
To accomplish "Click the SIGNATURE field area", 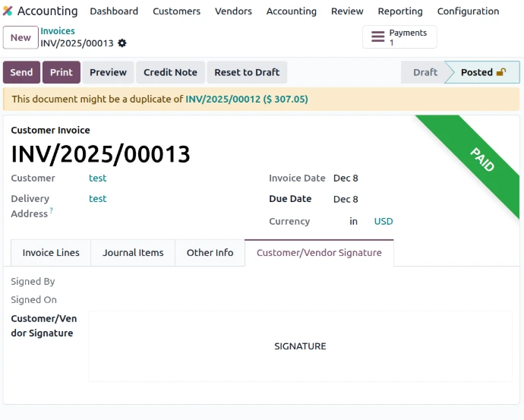I will click(x=300, y=346).
